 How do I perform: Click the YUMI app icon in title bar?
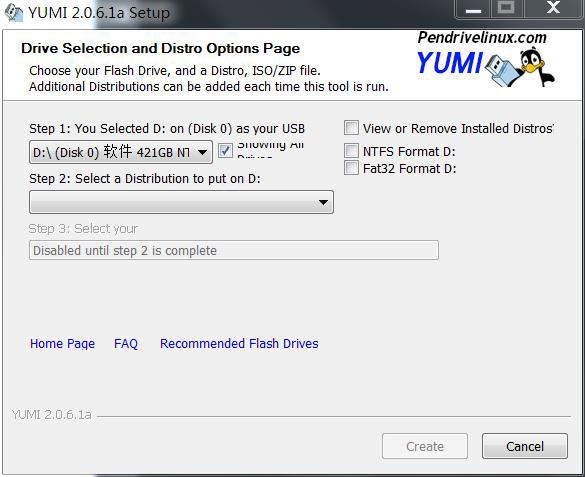pyautogui.click(x=13, y=12)
